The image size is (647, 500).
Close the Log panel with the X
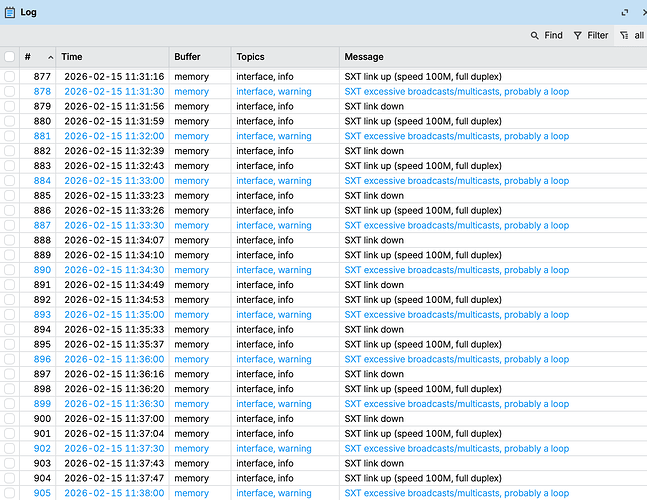(642, 12)
